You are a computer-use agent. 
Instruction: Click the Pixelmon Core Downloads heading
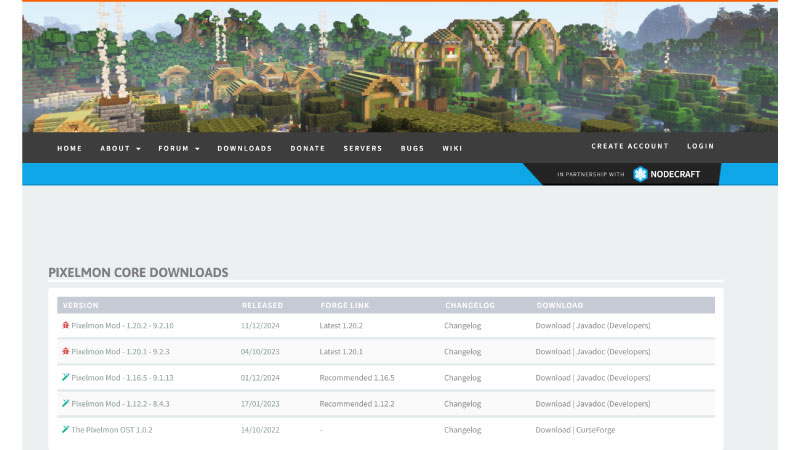pyautogui.click(x=138, y=272)
